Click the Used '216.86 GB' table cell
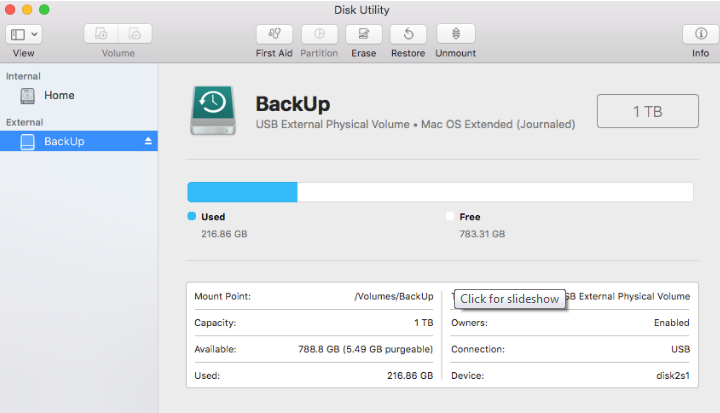The image size is (720, 413). tap(410, 376)
